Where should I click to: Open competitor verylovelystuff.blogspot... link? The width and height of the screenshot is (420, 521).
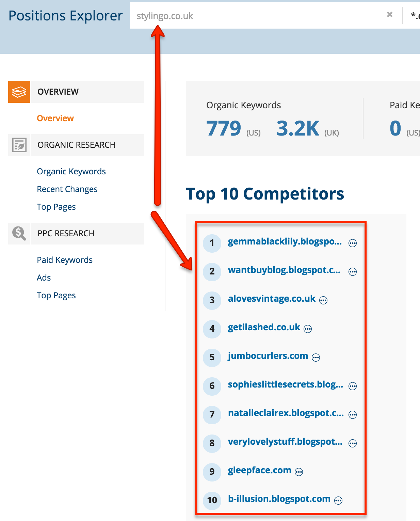(285, 442)
